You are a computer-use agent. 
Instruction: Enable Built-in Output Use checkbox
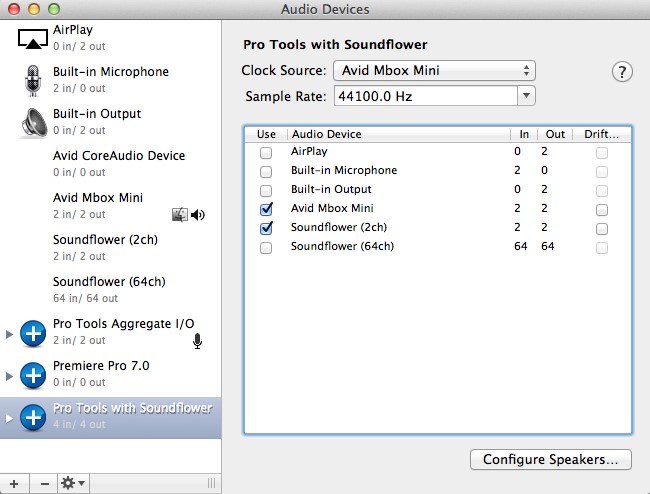click(266, 191)
